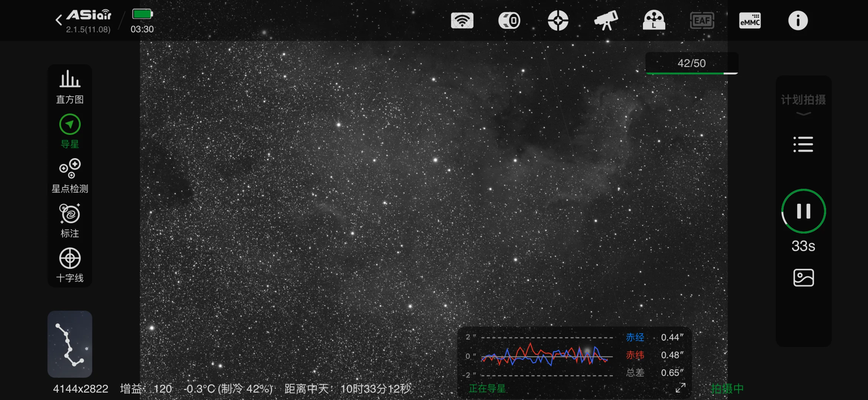This screenshot has width=868, height=400.
Task: Open EAF focuser settings
Action: [702, 20]
